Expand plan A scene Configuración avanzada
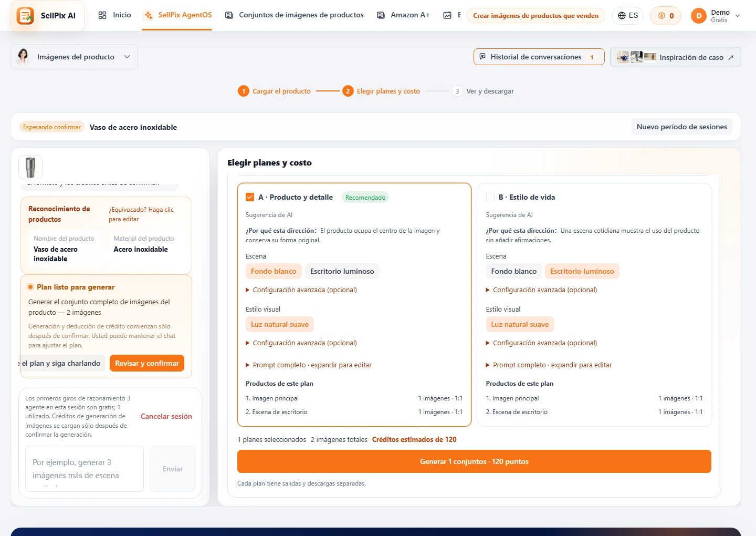756x536 pixels. [301, 290]
